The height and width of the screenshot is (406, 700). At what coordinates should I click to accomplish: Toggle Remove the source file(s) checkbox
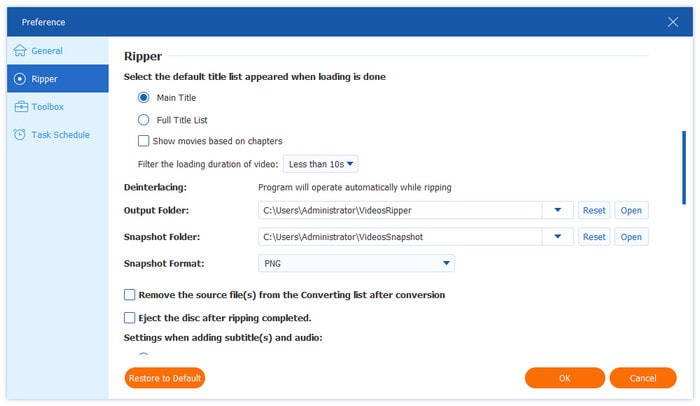(129, 295)
